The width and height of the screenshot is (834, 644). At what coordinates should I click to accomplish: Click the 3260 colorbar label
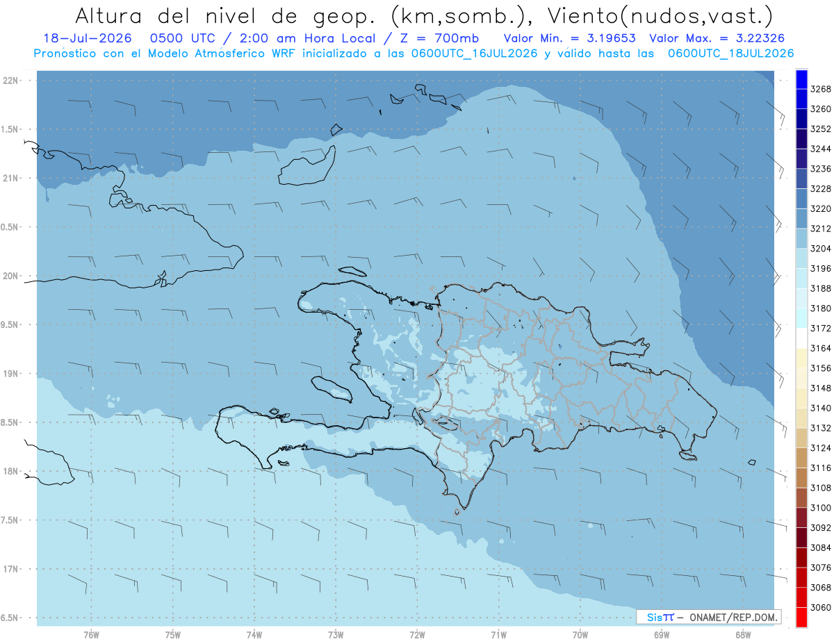(820, 109)
